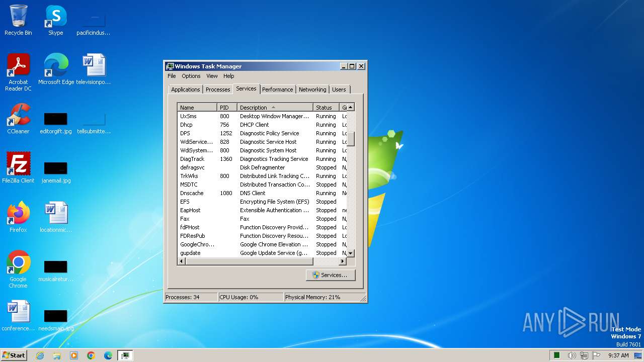644x362 pixels.
Task: Select the defragsvc service row
Action: (262, 167)
